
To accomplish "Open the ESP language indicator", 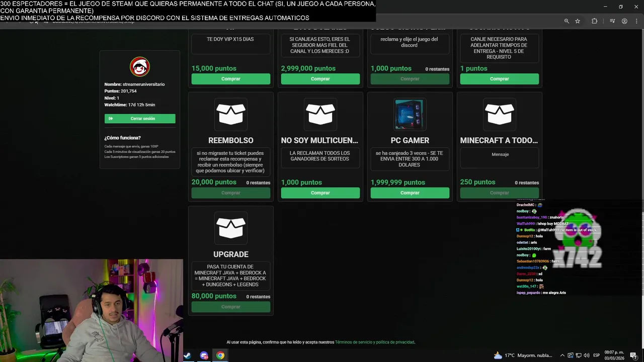I will click(x=596, y=355).
